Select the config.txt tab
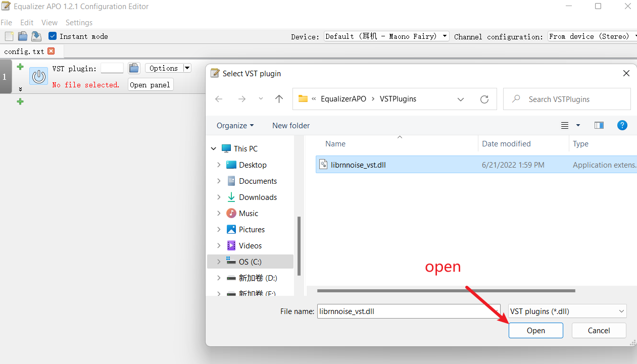Image resolution: width=637 pixels, height=364 pixels. [x=24, y=51]
